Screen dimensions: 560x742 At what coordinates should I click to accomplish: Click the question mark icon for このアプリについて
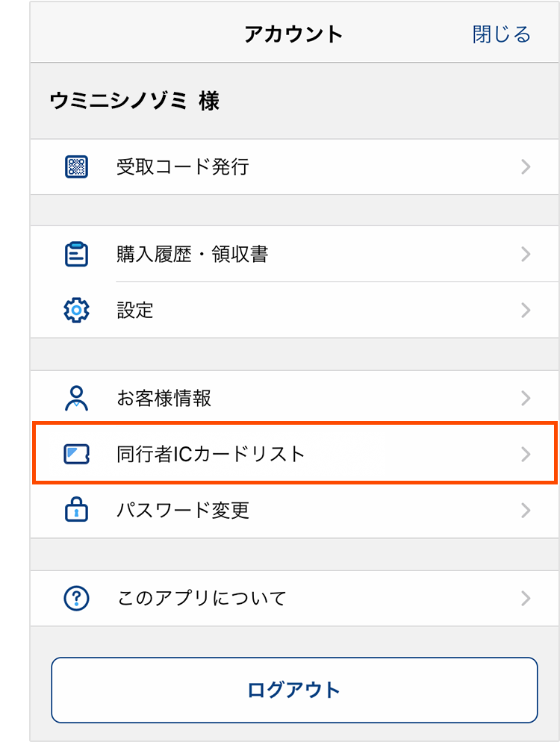click(x=77, y=598)
